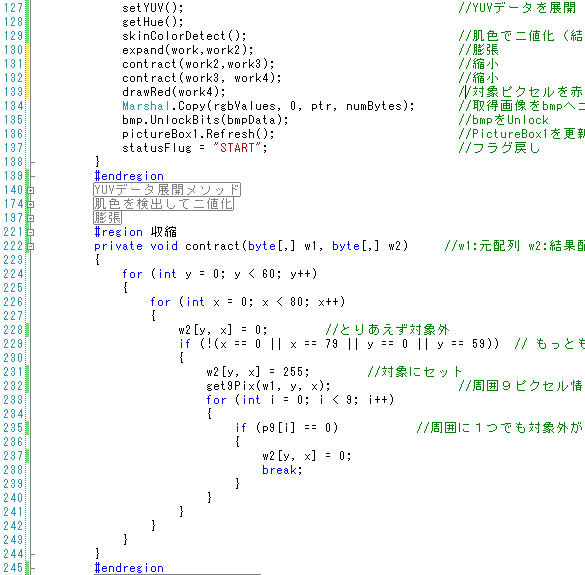
Task: Click the collapsed 膨張 region box
Action: pos(107,218)
